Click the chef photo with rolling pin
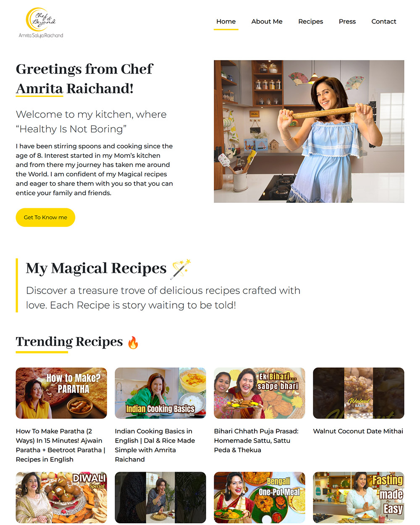 (309, 131)
